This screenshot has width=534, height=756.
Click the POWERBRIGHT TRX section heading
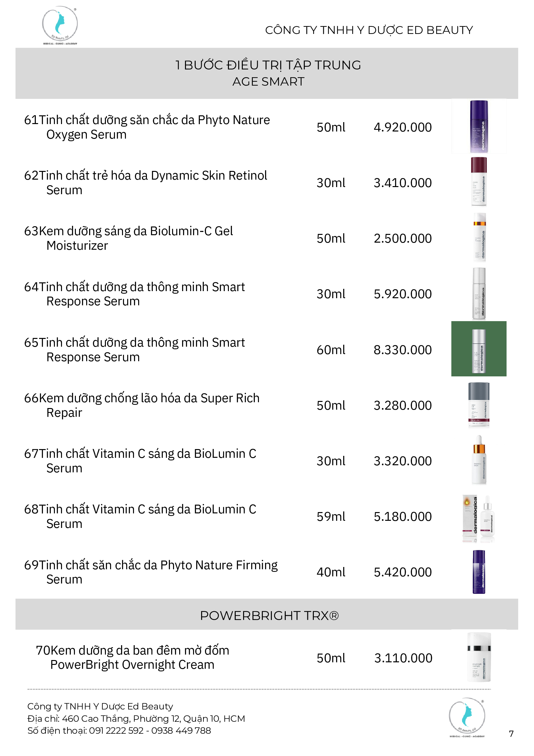269,615
